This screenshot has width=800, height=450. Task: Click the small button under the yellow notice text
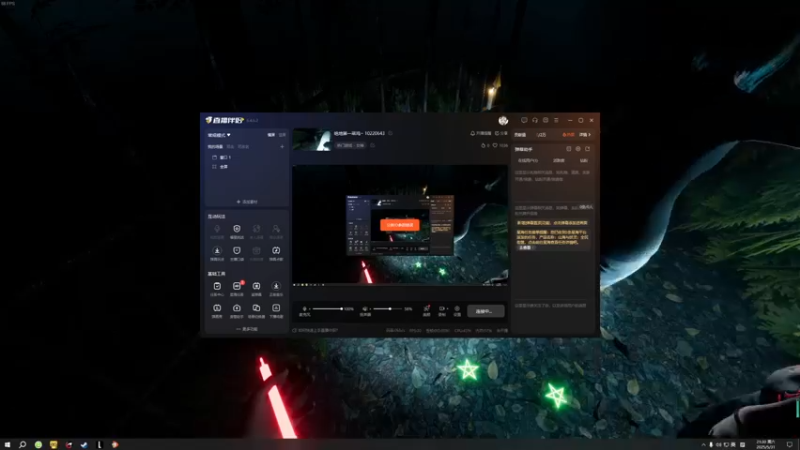[x=525, y=247]
